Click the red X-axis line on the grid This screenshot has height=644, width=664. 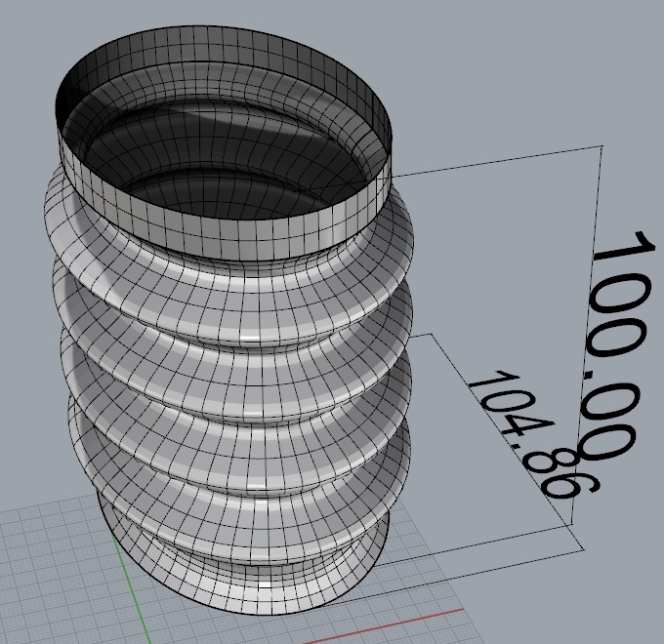click(383, 627)
